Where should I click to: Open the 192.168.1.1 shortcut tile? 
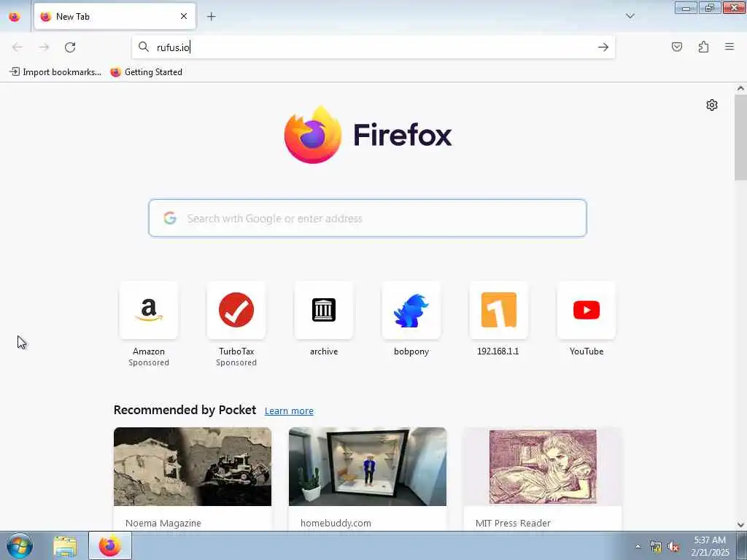point(499,310)
